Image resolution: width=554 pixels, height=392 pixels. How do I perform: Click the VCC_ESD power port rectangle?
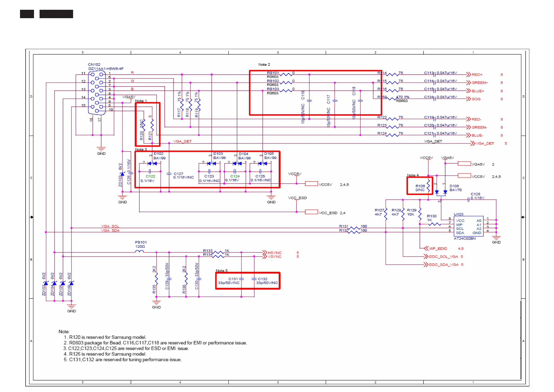(x=311, y=212)
